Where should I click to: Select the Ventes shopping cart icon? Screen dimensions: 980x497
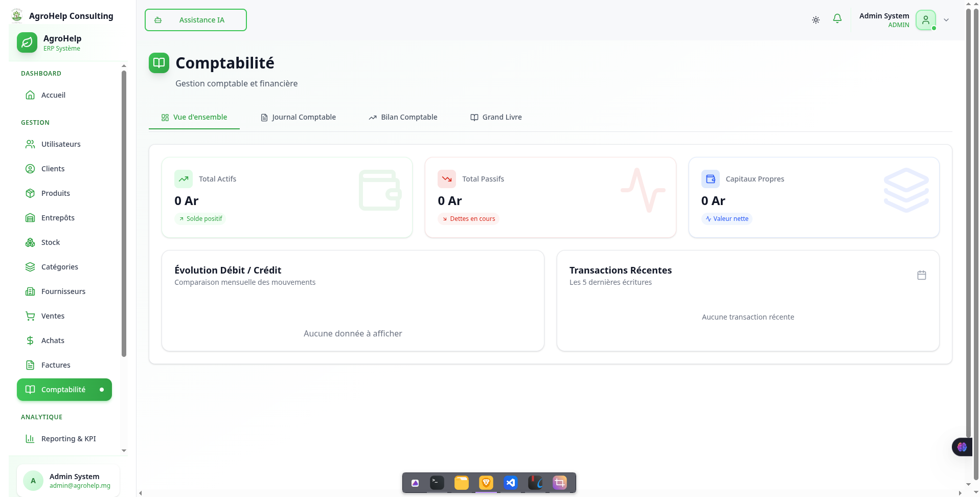point(31,316)
